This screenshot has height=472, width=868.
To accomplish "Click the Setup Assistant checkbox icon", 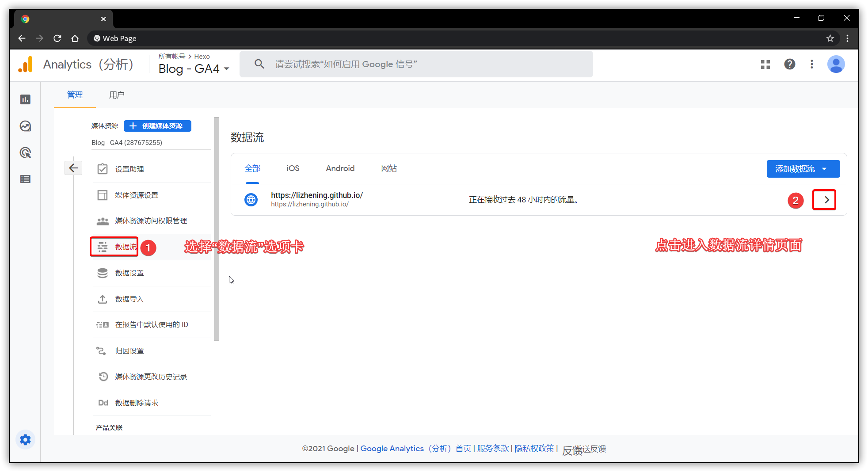I will click(x=103, y=169).
